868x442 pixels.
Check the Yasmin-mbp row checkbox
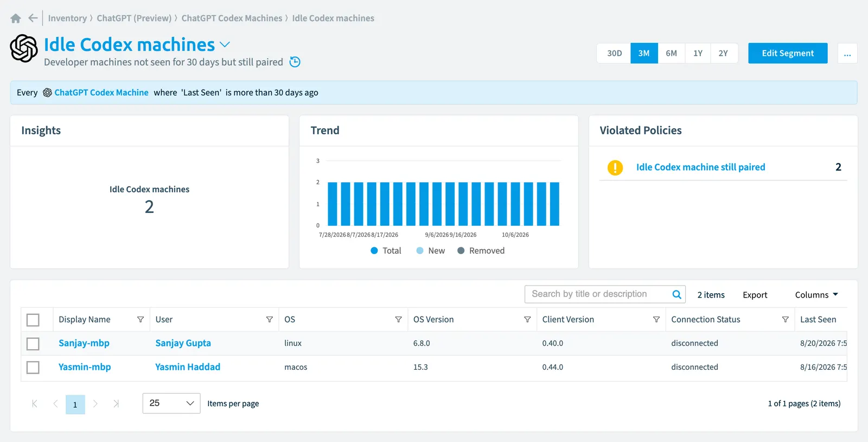click(x=33, y=368)
